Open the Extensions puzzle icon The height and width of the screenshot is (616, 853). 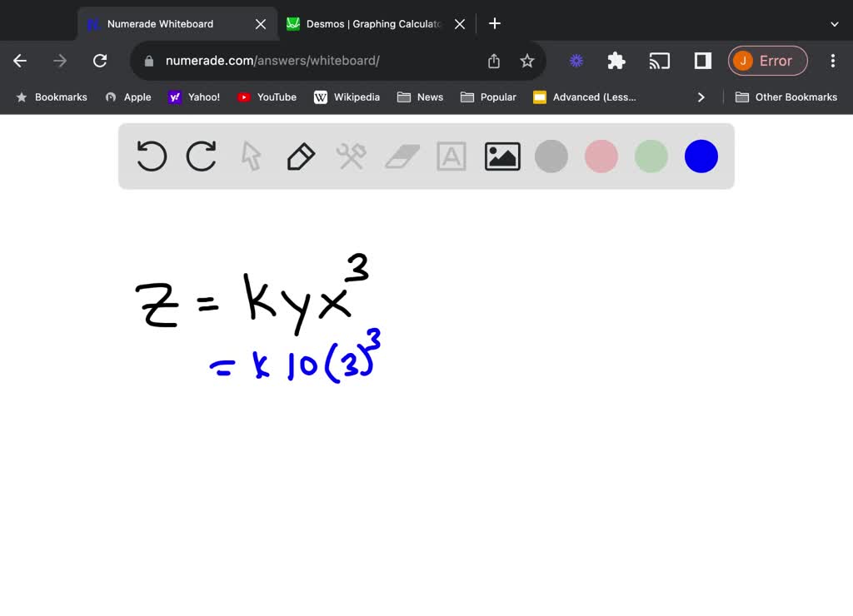[x=616, y=60]
